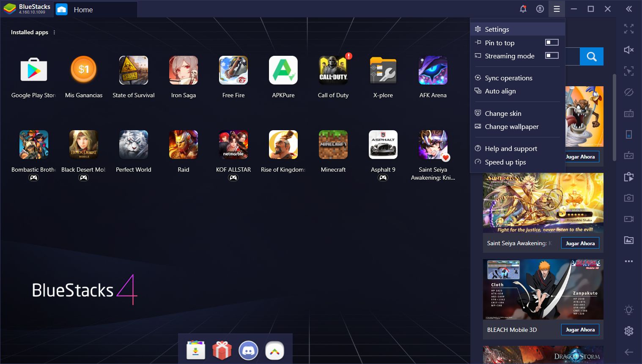Launch Call of Duty game
Image resolution: width=642 pixels, height=364 pixels.
pyautogui.click(x=333, y=70)
